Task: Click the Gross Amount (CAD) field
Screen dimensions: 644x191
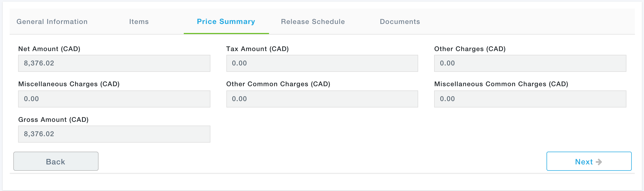Action: tap(114, 134)
